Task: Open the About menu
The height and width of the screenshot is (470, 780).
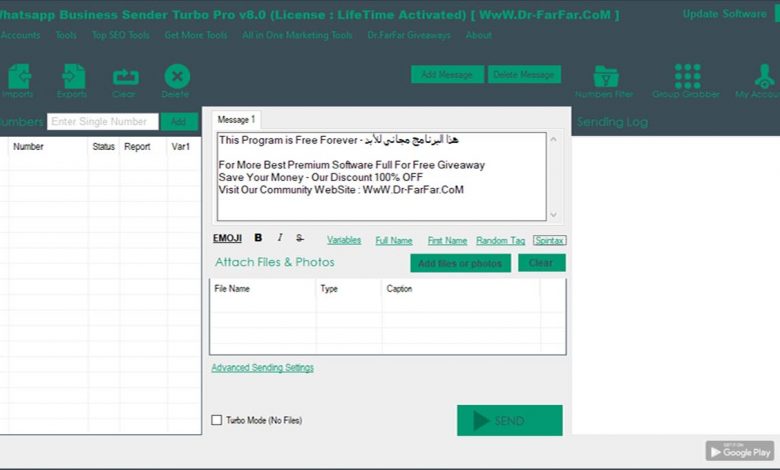Action: click(x=479, y=35)
